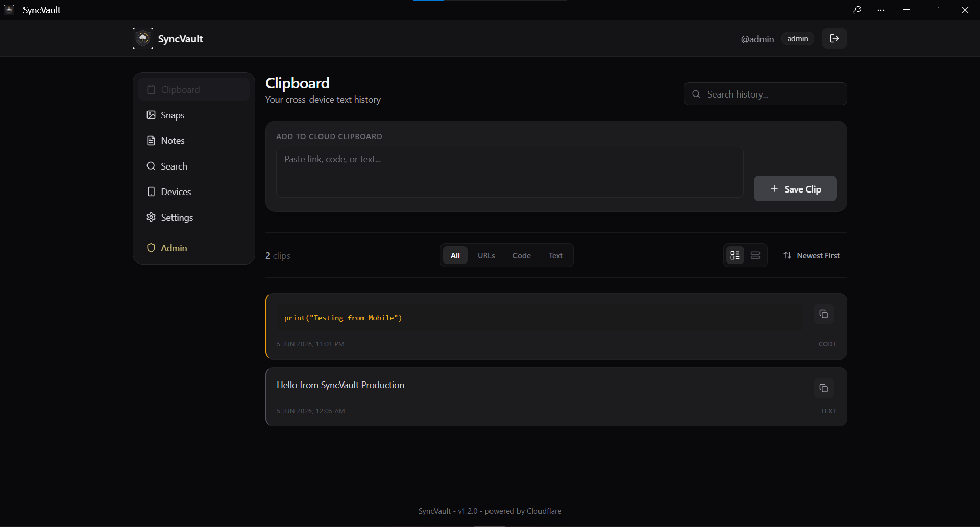Click the SyncVault brand name in the header
This screenshot has height=527, width=980.
181,39
